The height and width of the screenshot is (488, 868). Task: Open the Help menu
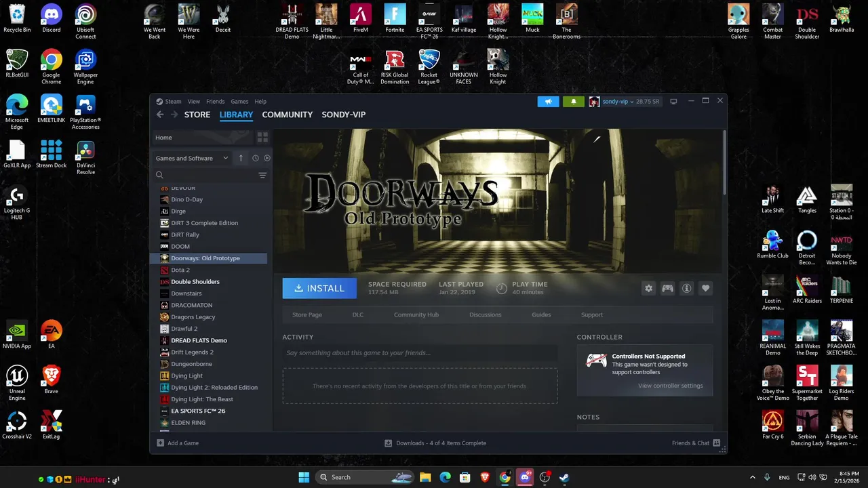tap(260, 102)
